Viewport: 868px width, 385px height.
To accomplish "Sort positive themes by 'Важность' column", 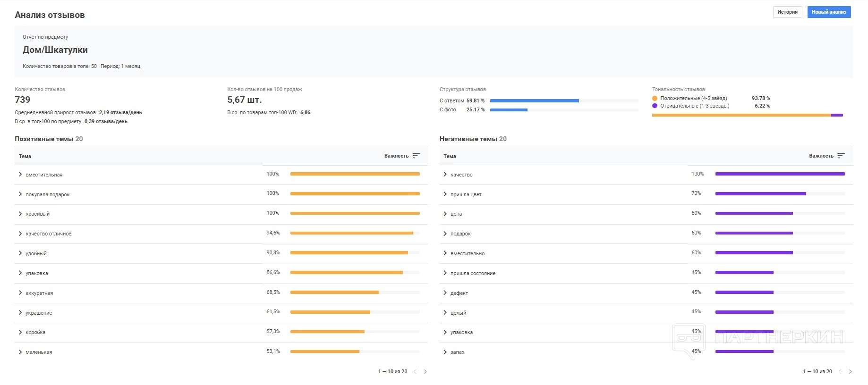I will coord(396,156).
